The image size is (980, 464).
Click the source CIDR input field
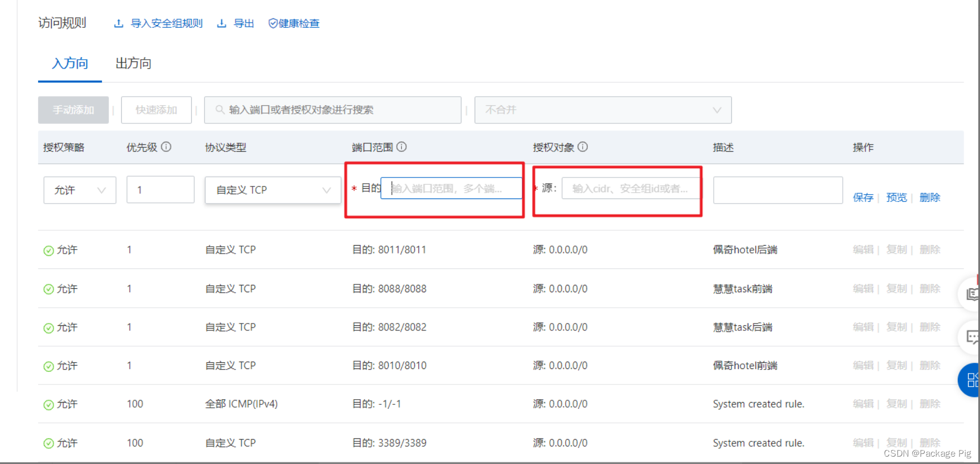coord(631,188)
